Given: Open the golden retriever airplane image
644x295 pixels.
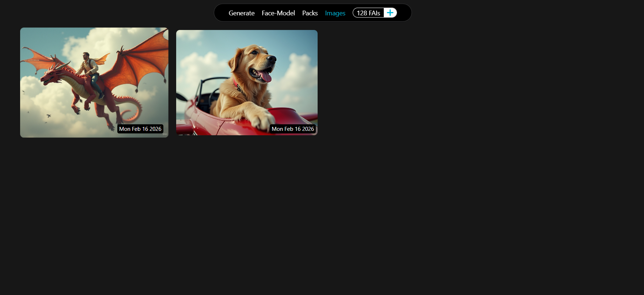Looking at the screenshot, I should point(247,83).
